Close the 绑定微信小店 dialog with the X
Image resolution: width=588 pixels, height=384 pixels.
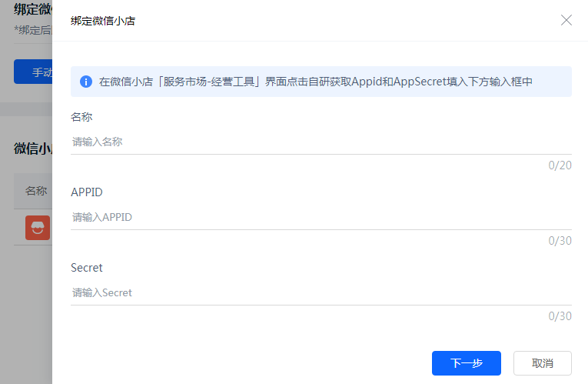coord(566,20)
